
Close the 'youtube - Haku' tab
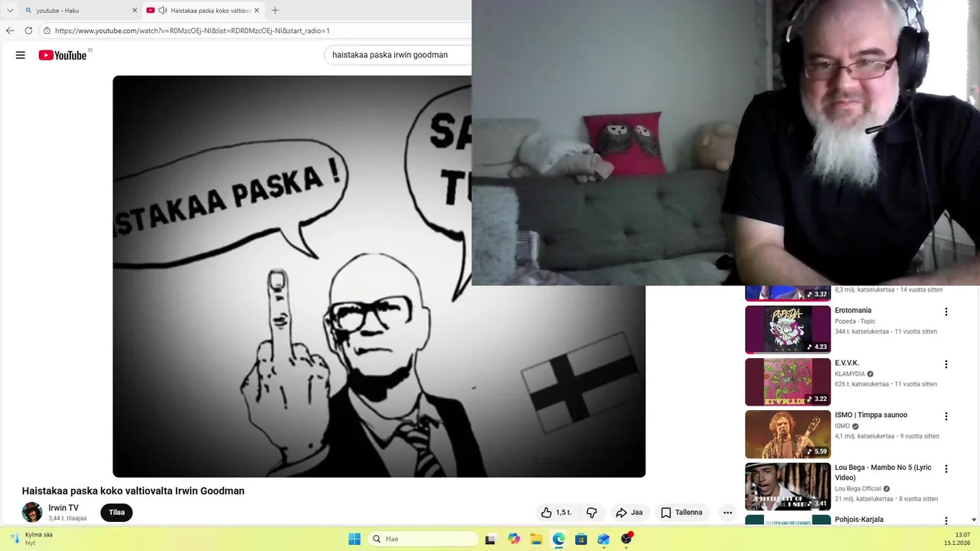click(x=135, y=11)
